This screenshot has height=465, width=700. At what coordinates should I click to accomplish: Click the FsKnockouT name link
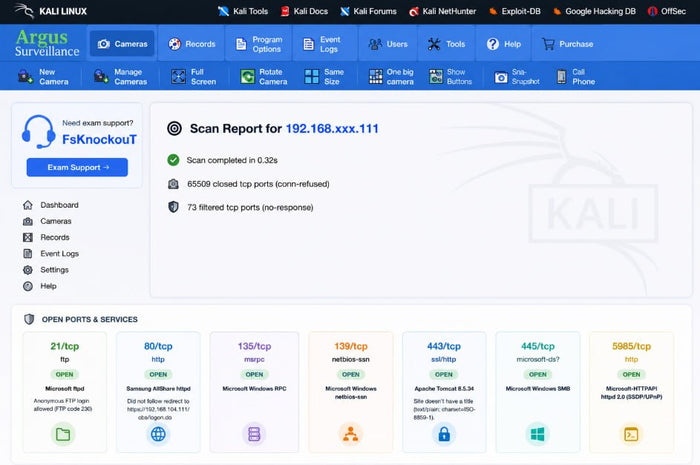[99, 140]
